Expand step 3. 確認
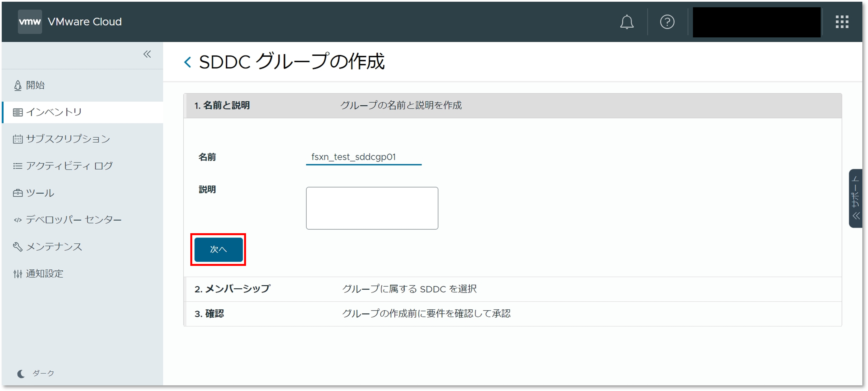This screenshot has height=391, width=868. [512, 314]
